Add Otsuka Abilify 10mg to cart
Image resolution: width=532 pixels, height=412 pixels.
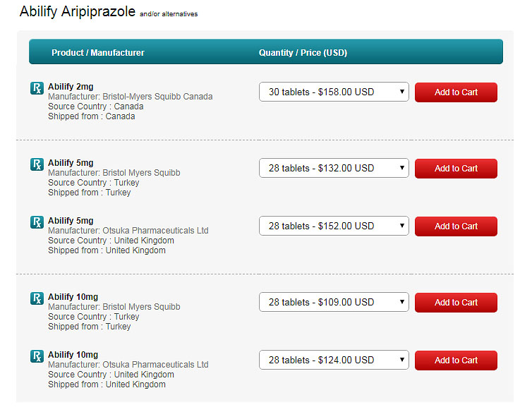coord(456,360)
